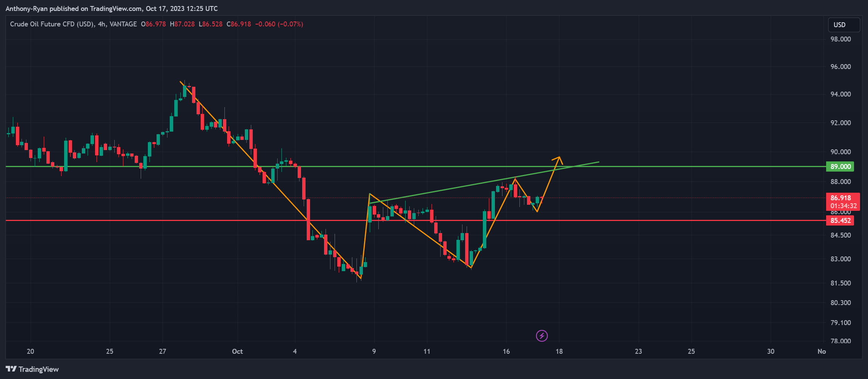Open the USD currency selector
This screenshot has height=379, width=868.
844,25
